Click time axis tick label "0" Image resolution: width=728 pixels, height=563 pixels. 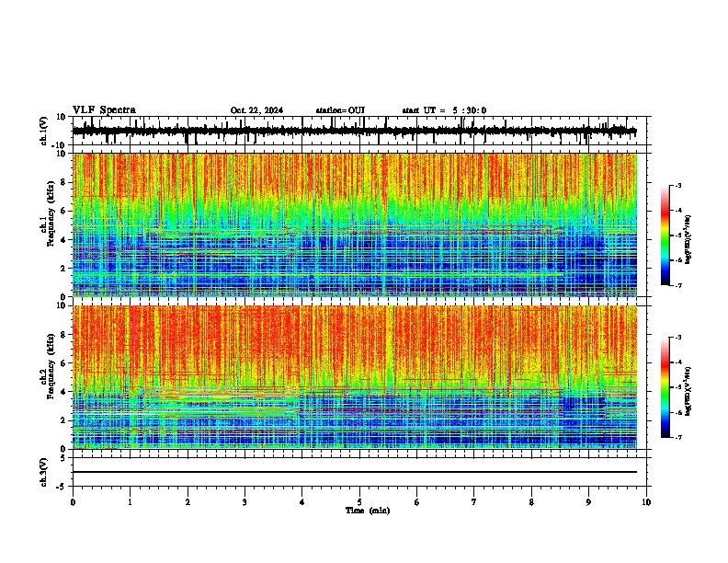pos(73,502)
